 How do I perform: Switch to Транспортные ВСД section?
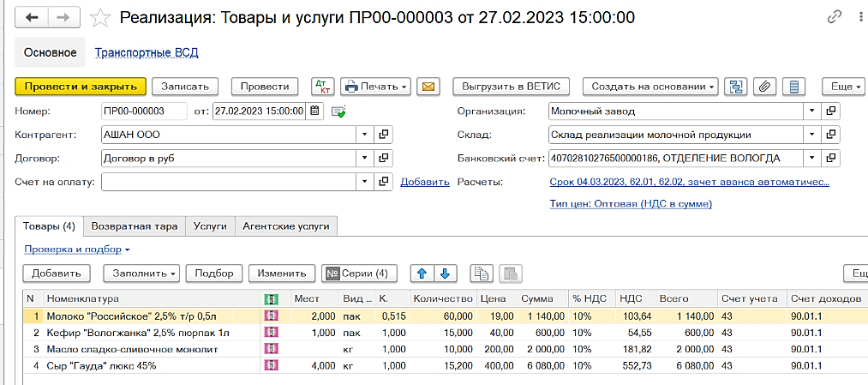tap(147, 53)
